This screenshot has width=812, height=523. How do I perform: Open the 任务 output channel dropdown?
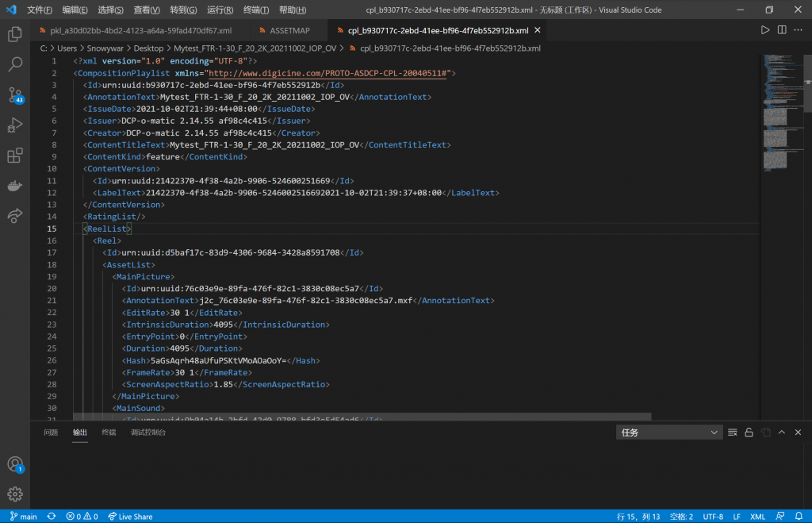click(x=668, y=433)
